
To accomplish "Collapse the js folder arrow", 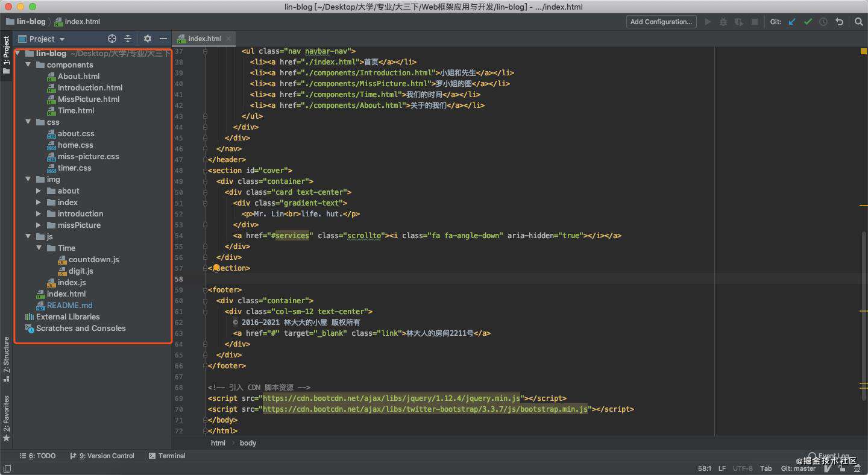I will pyautogui.click(x=28, y=236).
